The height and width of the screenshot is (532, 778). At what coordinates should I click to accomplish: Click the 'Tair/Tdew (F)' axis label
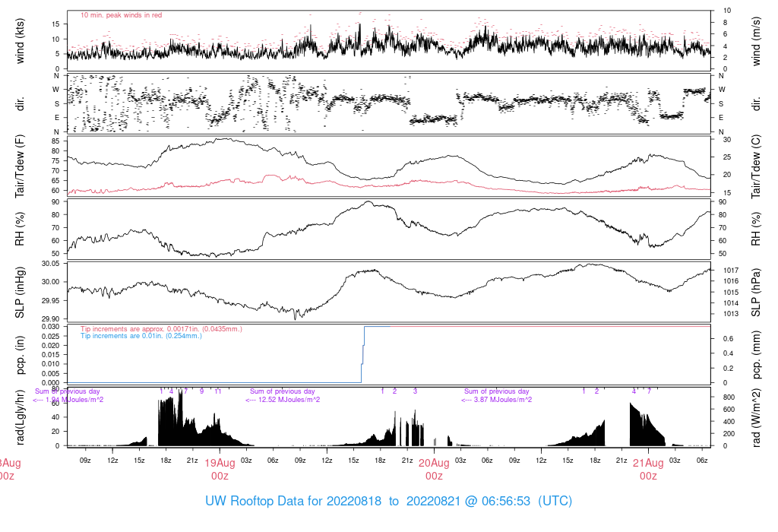click(x=20, y=166)
